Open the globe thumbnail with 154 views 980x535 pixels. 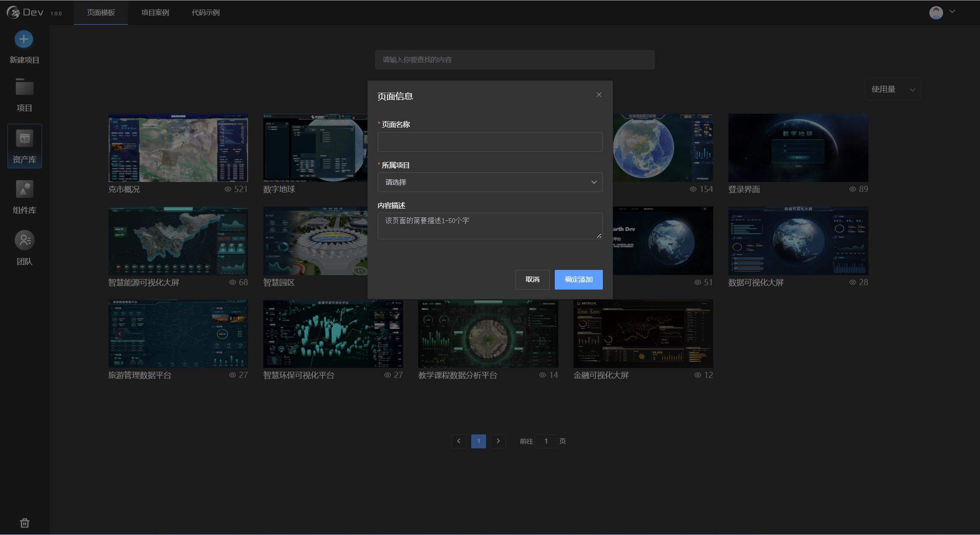point(663,148)
